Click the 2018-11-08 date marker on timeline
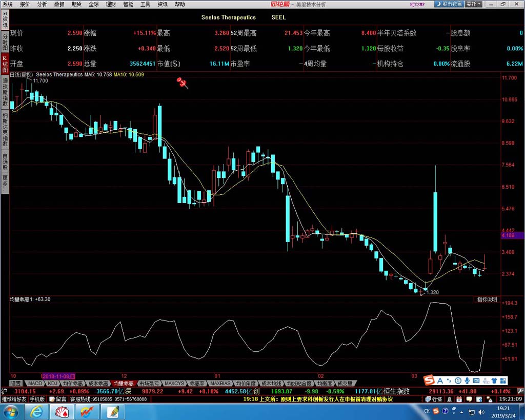This screenshot has height=420, width=525. [x=58, y=376]
